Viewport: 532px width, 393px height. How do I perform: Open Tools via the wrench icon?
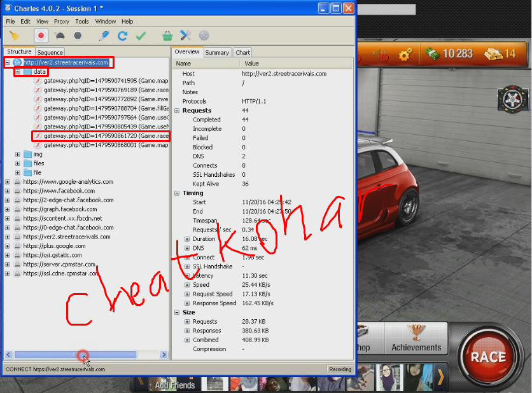pyautogui.click(x=186, y=35)
